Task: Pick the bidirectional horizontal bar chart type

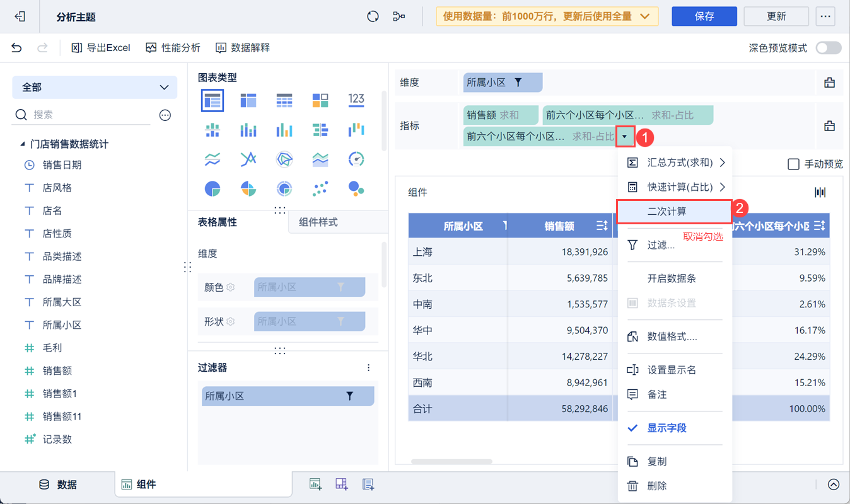Action: tap(320, 130)
